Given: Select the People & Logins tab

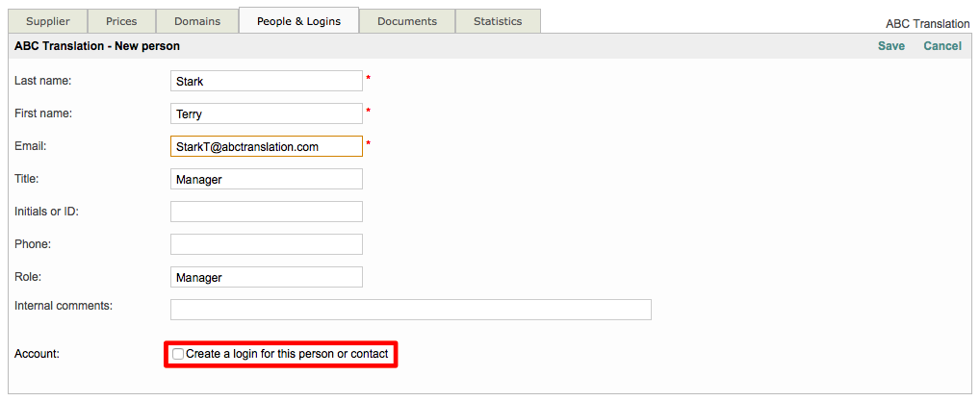Looking at the screenshot, I should tap(298, 21).
